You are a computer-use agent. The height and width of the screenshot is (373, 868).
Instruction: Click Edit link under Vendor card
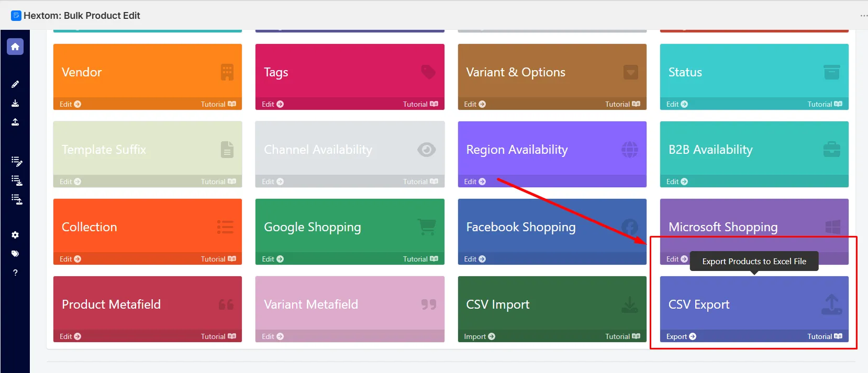pos(70,104)
